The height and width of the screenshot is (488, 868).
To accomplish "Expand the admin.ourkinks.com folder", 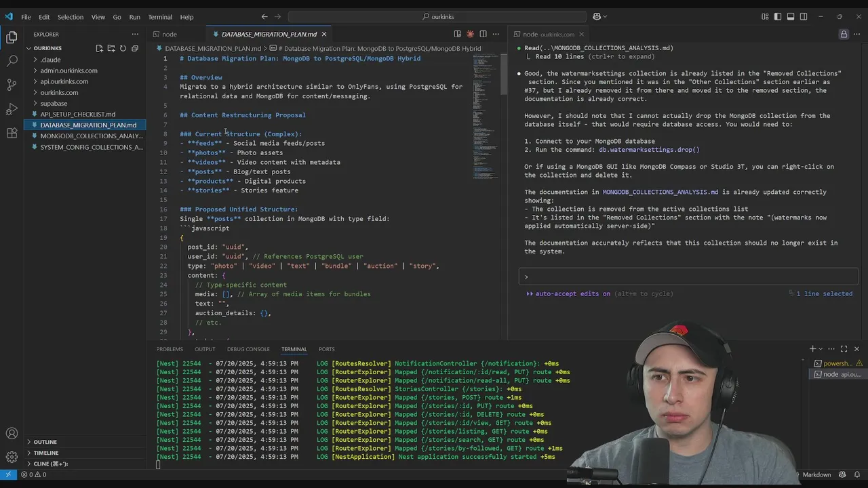I will pos(85,70).
